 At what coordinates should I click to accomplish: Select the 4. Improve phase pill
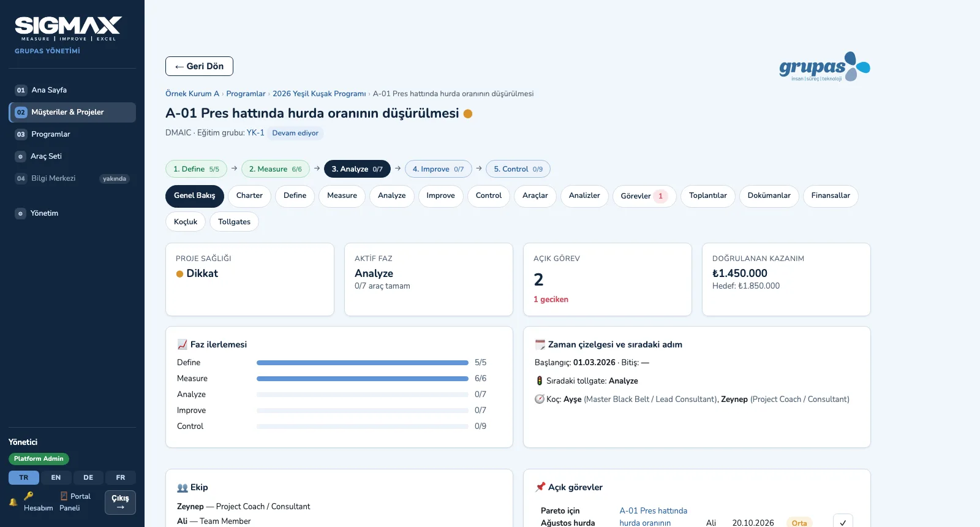pos(438,169)
